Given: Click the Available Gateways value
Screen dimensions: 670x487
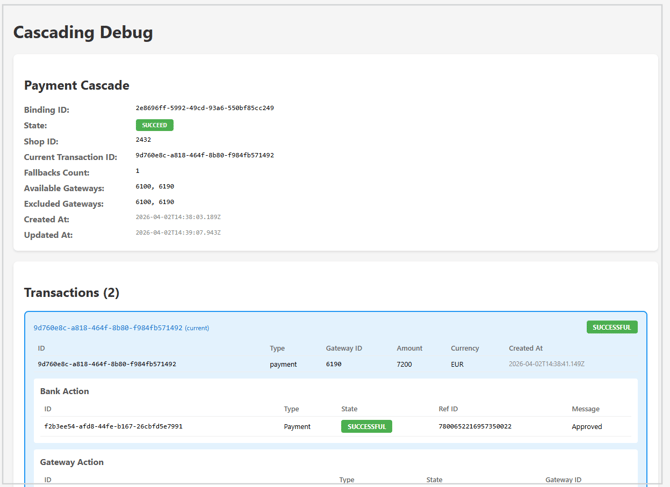Looking at the screenshot, I should click(155, 187).
